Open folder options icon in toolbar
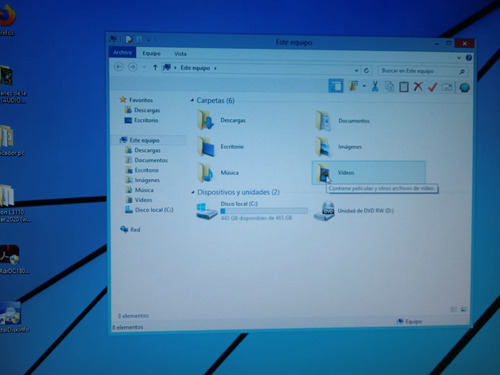Image resolution: width=500 pixels, height=375 pixels. 353,86
